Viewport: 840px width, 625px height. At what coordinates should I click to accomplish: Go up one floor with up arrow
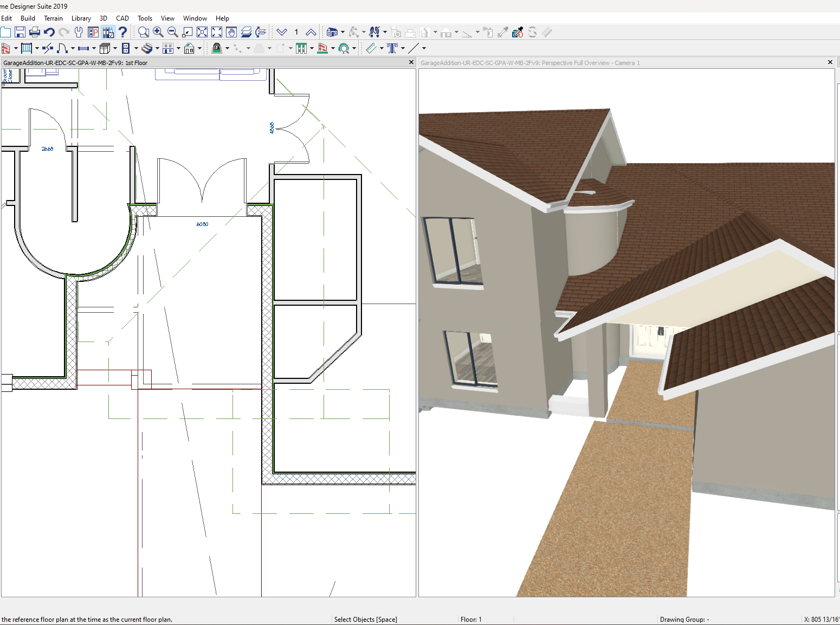pos(311,33)
